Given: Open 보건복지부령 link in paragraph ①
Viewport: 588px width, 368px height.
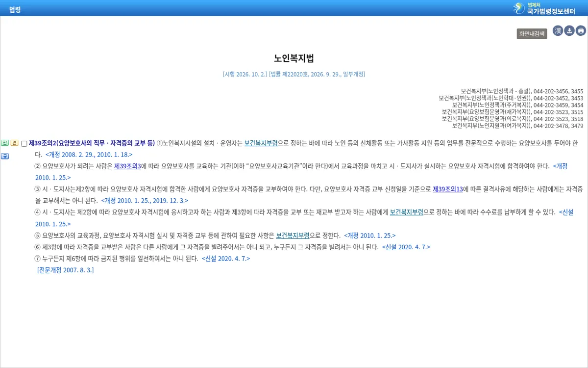Looking at the screenshot, I should tap(261, 143).
